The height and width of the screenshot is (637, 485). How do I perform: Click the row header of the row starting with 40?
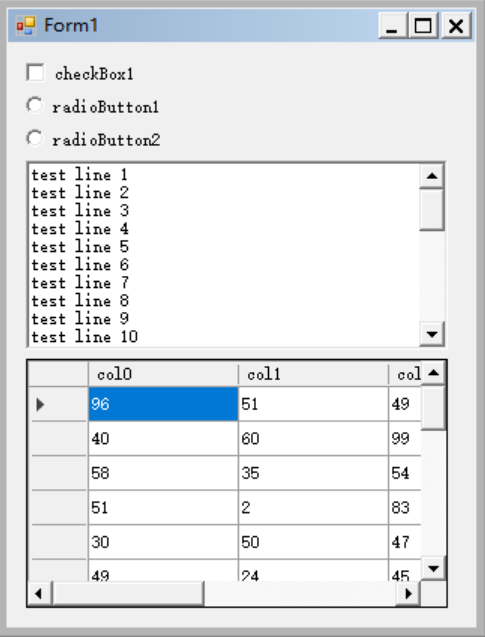[x=58, y=438]
